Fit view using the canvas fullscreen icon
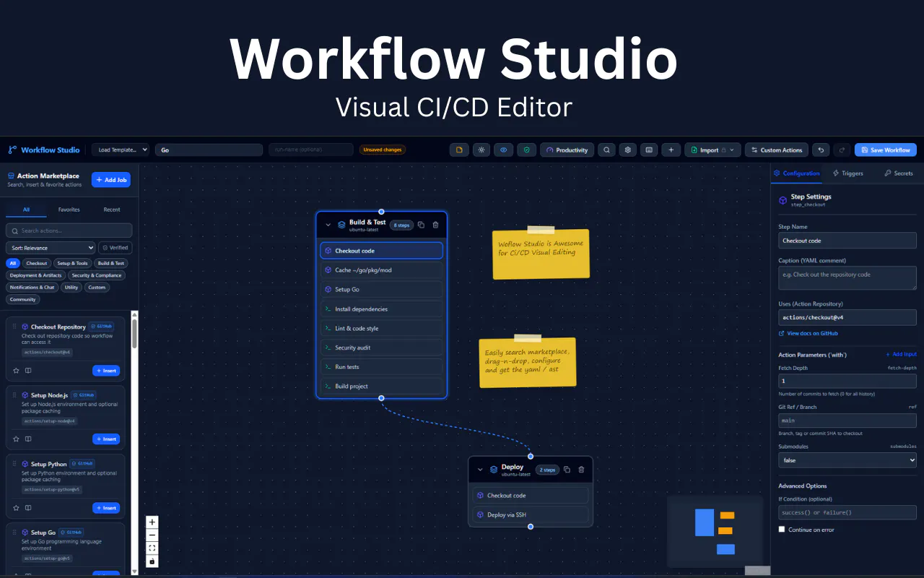Image resolution: width=924 pixels, height=578 pixels. click(x=152, y=548)
